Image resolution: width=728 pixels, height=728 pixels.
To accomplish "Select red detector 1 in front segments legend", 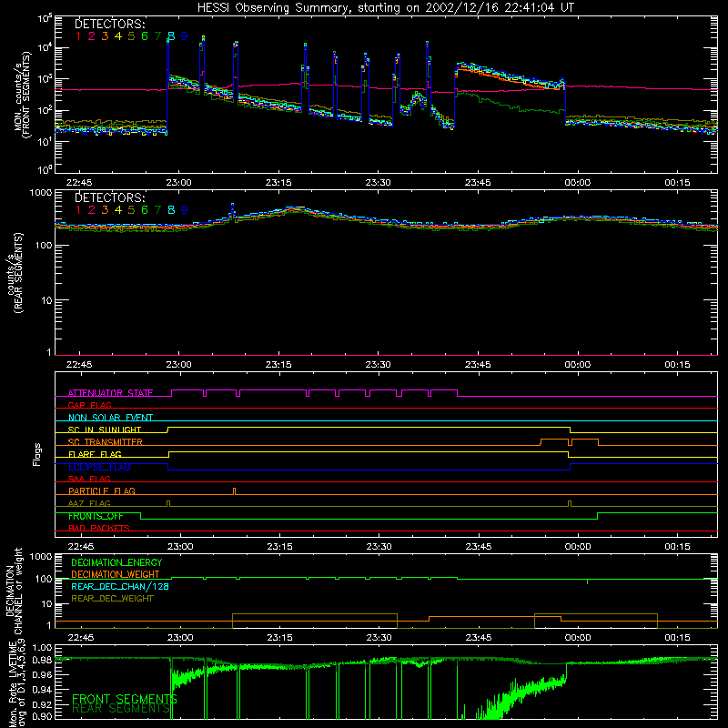I will tap(78, 36).
